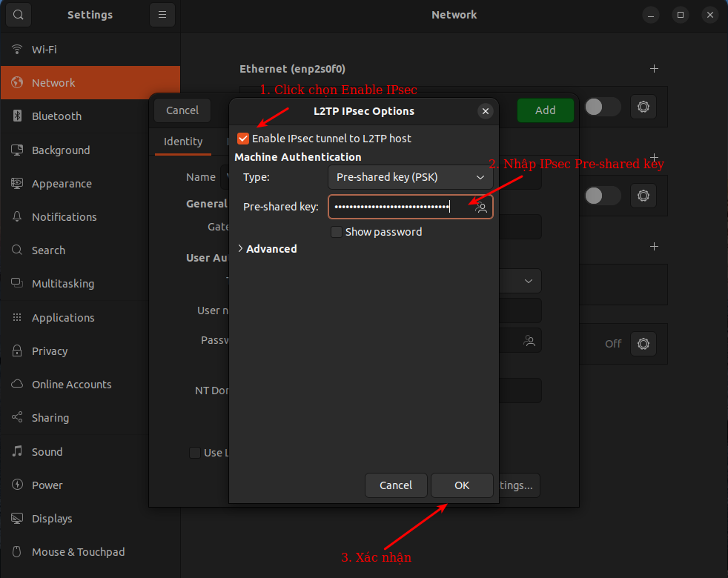This screenshot has height=578, width=728.
Task: Click the Sharing icon in the sidebar
Action: pyautogui.click(x=17, y=417)
